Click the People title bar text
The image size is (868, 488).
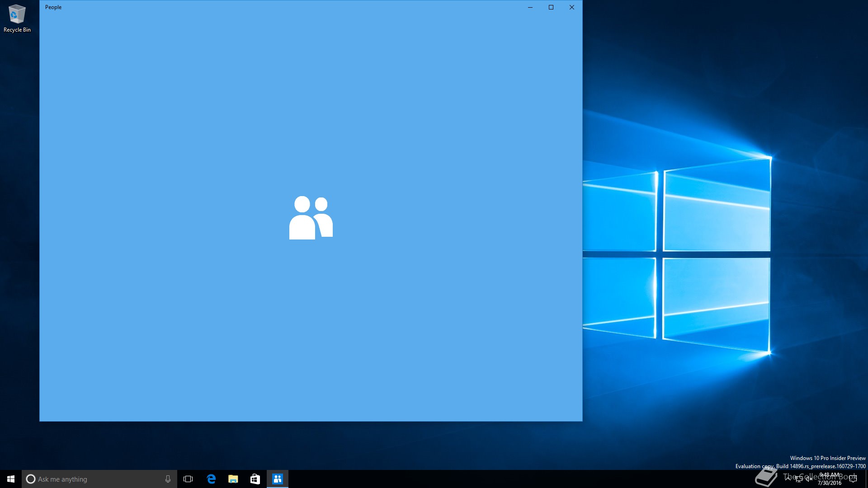coord(53,7)
